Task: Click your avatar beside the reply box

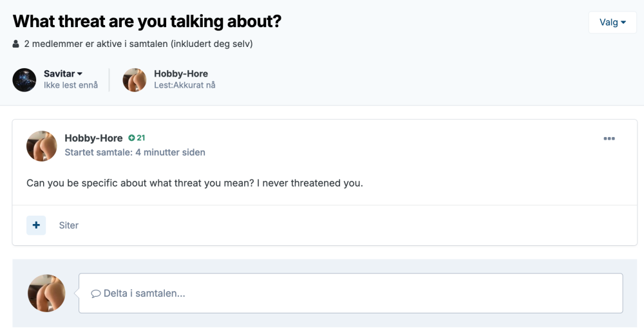Action: tap(46, 293)
